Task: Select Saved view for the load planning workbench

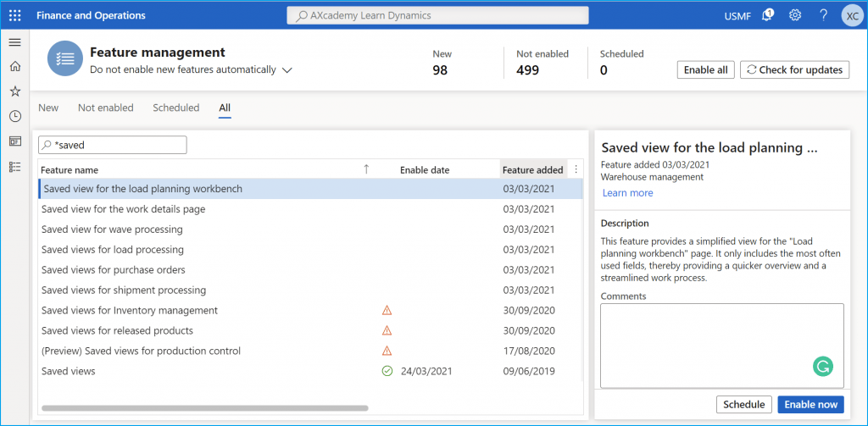Action: tap(310, 189)
